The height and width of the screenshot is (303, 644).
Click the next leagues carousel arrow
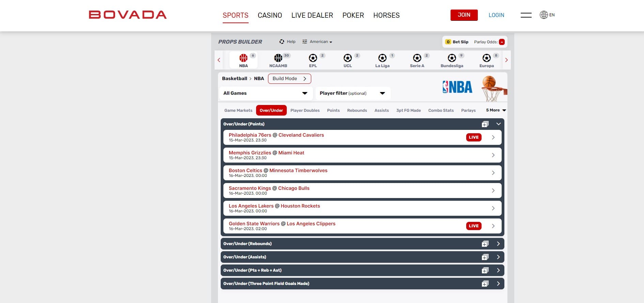506,60
